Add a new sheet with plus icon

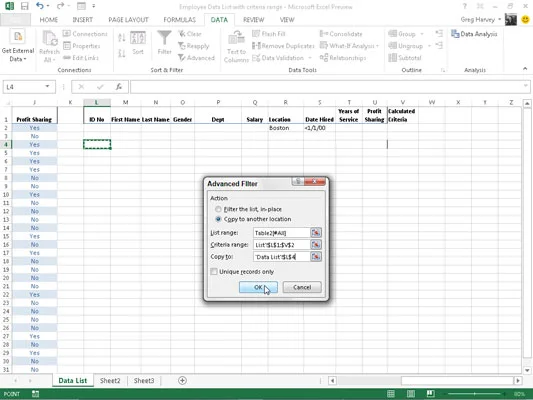pyautogui.click(x=182, y=380)
